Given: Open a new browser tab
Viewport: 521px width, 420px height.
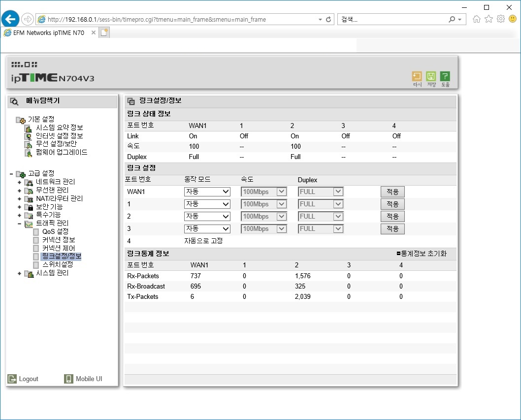Looking at the screenshot, I should (104, 32).
